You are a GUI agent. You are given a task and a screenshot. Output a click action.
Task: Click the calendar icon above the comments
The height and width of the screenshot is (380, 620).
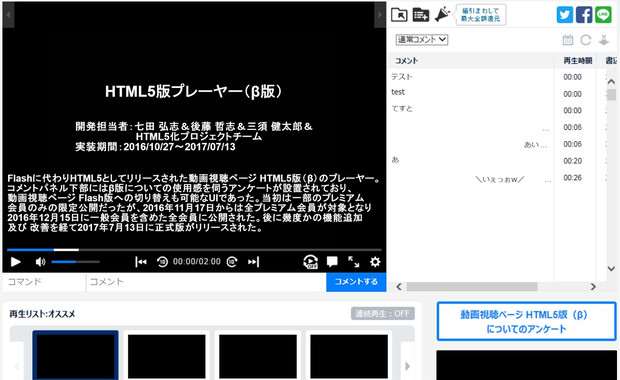point(568,40)
